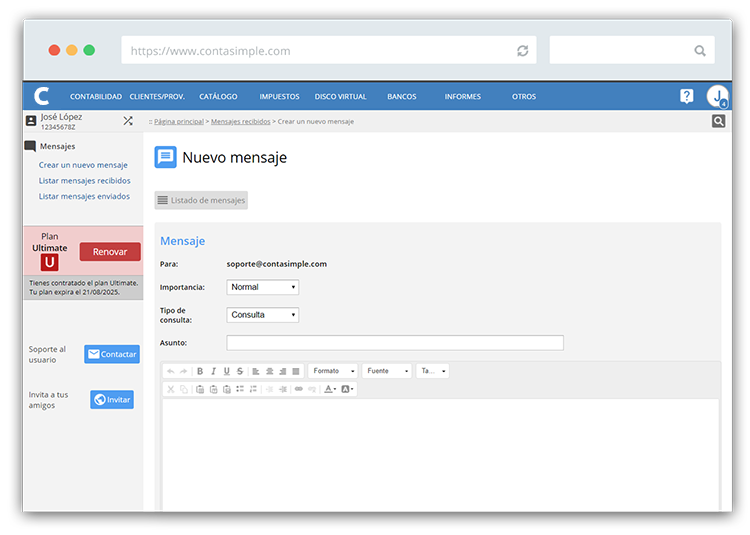Center align text in the editor
The height and width of the screenshot is (535, 750).
pos(269,371)
